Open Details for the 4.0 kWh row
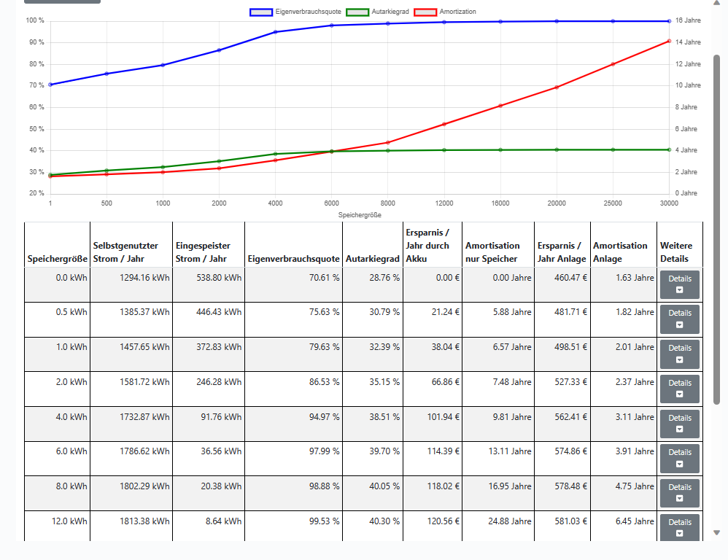The image size is (728, 560). 680,424
